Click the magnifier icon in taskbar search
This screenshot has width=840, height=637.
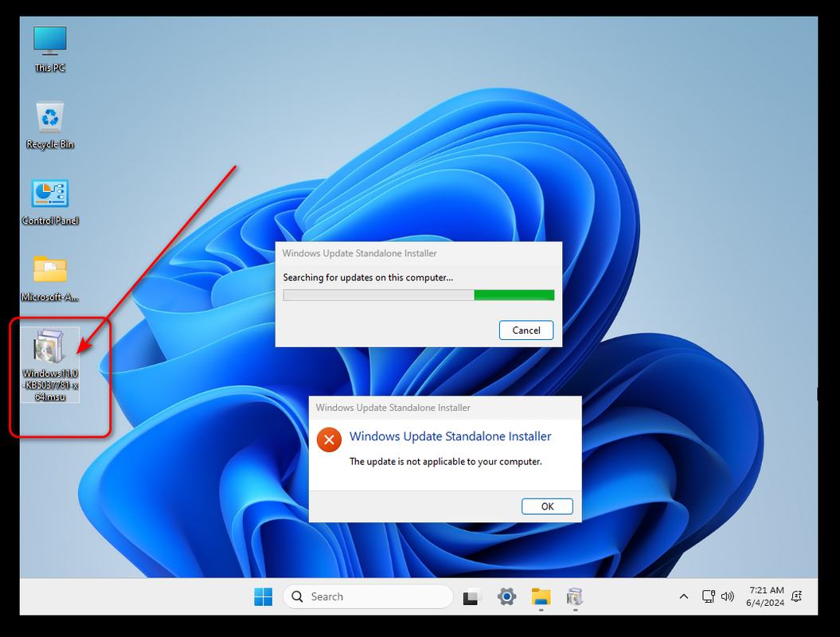[x=297, y=596]
